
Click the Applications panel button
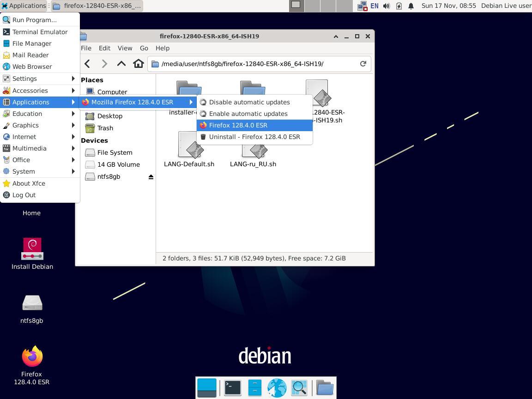click(24, 6)
